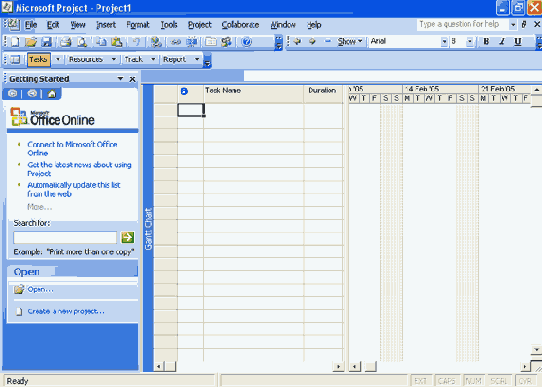Click the Assign Resources toolbar icon
Screen dimensions: 542x387
pyautogui.click(x=226, y=42)
